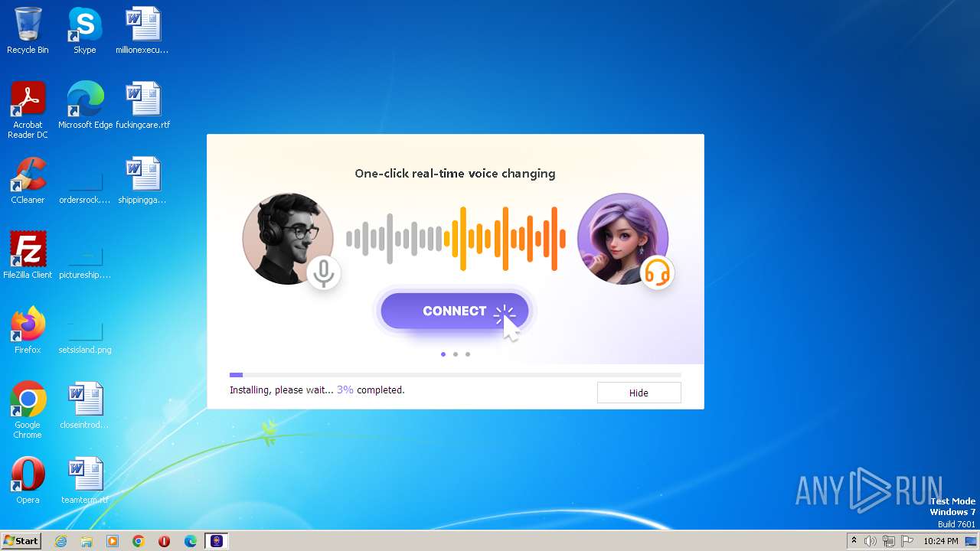This screenshot has height=551, width=980.
Task: Show hidden system tray icons
Action: (x=854, y=541)
